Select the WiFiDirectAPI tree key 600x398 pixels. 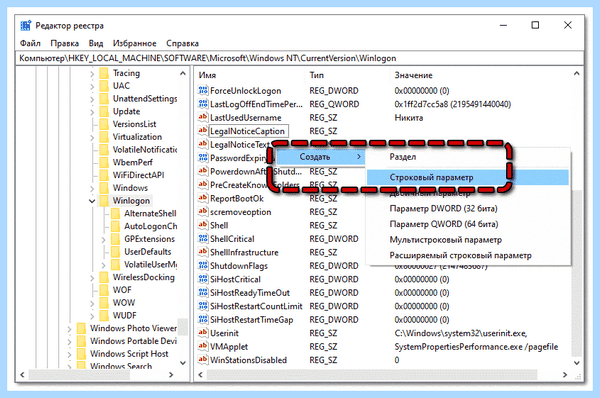[x=138, y=175]
